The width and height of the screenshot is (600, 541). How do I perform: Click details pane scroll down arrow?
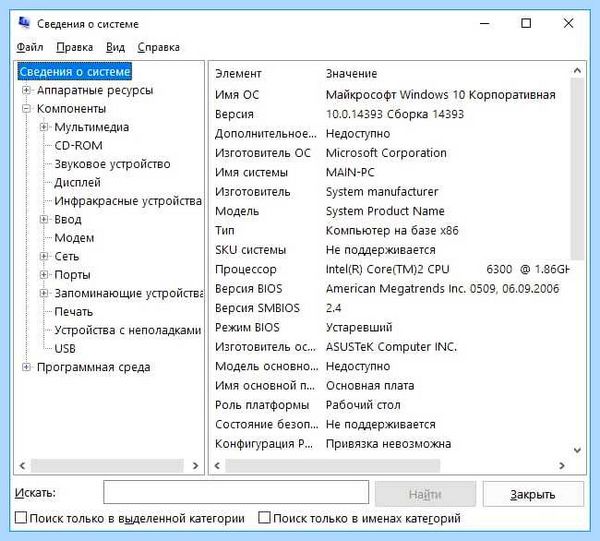pyautogui.click(x=577, y=450)
